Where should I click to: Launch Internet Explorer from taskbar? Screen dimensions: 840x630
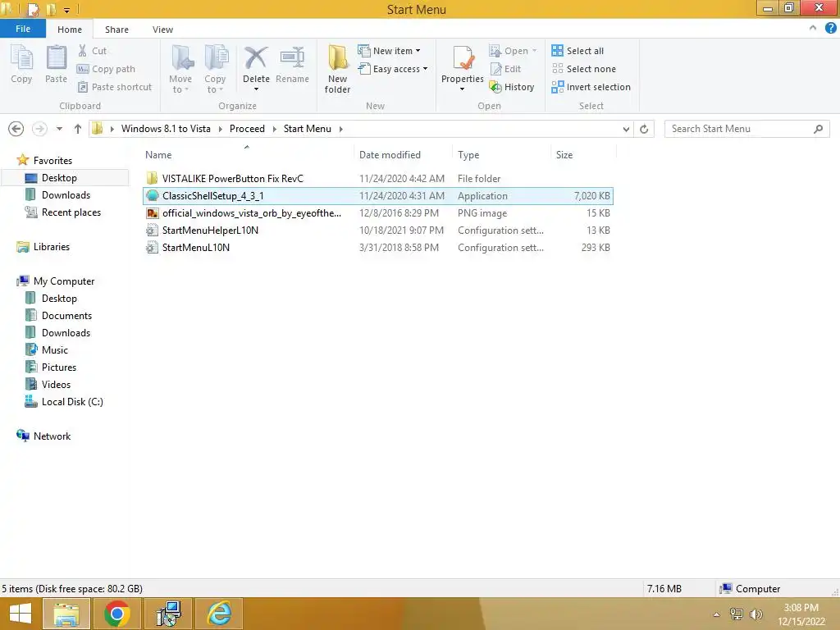(220, 614)
